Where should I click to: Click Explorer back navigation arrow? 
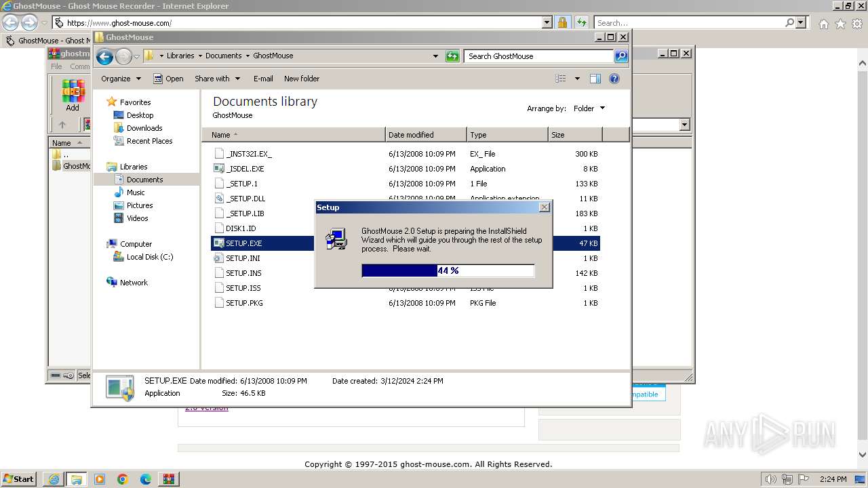click(104, 56)
